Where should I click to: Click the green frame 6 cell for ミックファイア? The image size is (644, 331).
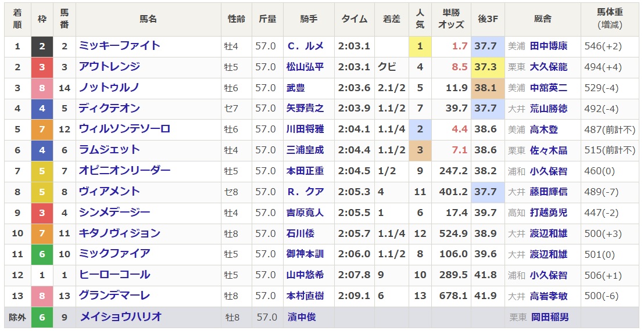coord(42,254)
